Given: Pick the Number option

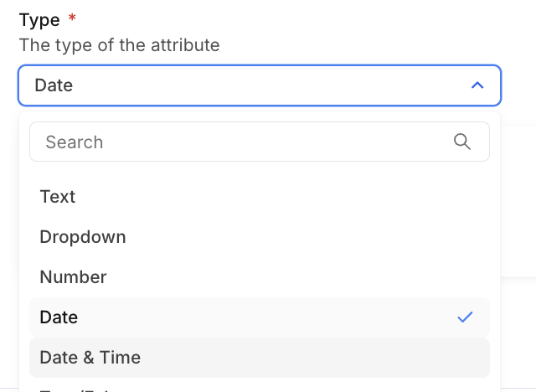Looking at the screenshot, I should point(73,277).
